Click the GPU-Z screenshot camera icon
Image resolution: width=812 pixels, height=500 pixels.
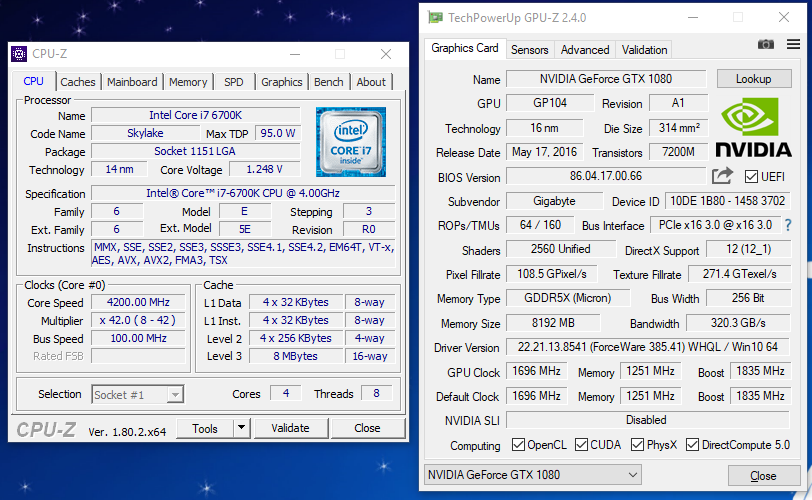click(765, 45)
